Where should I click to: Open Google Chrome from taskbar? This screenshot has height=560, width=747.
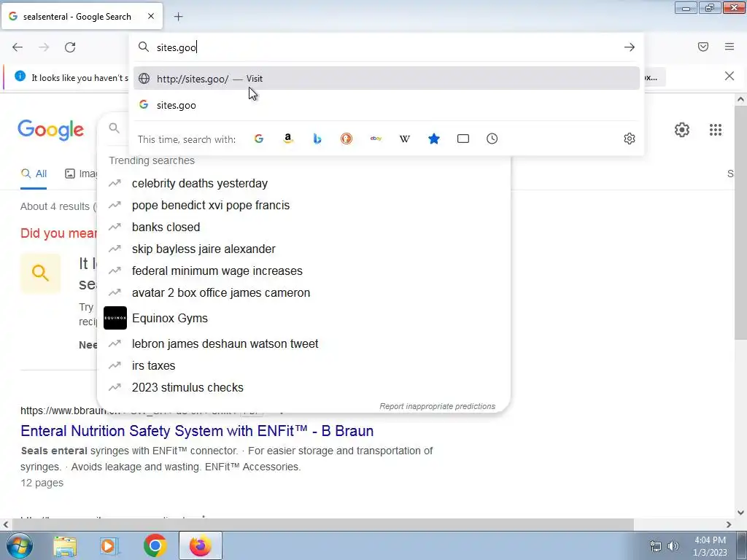point(155,545)
